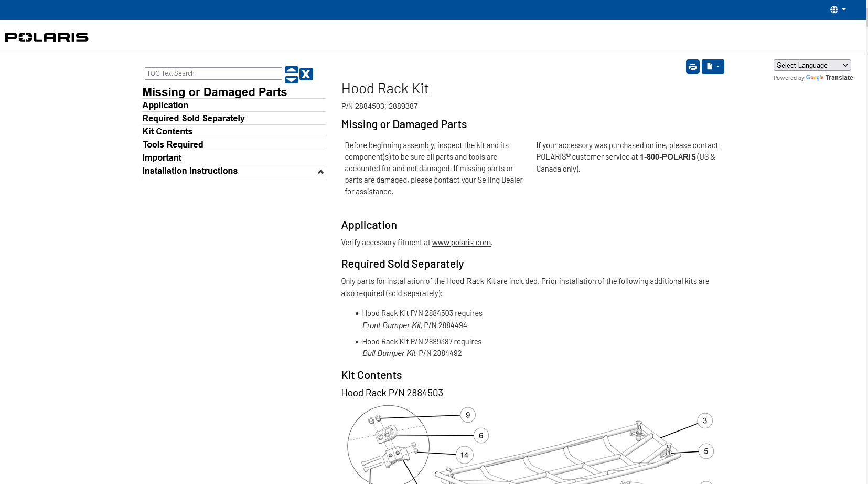
Task: Open Installation Instructions in the TOC
Action: pyautogui.click(x=190, y=171)
